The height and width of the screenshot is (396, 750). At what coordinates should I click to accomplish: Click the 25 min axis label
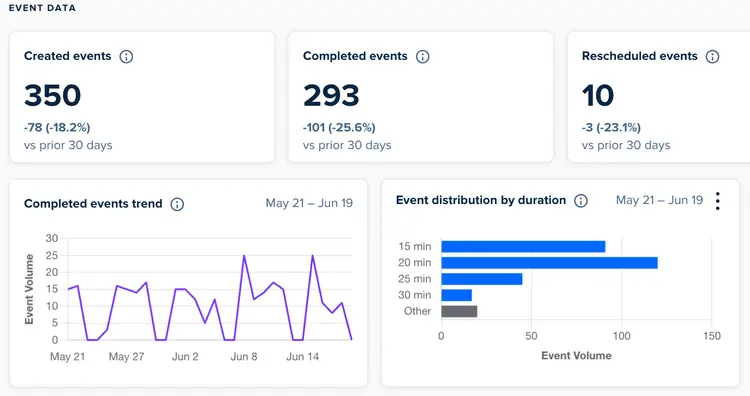[415, 279]
